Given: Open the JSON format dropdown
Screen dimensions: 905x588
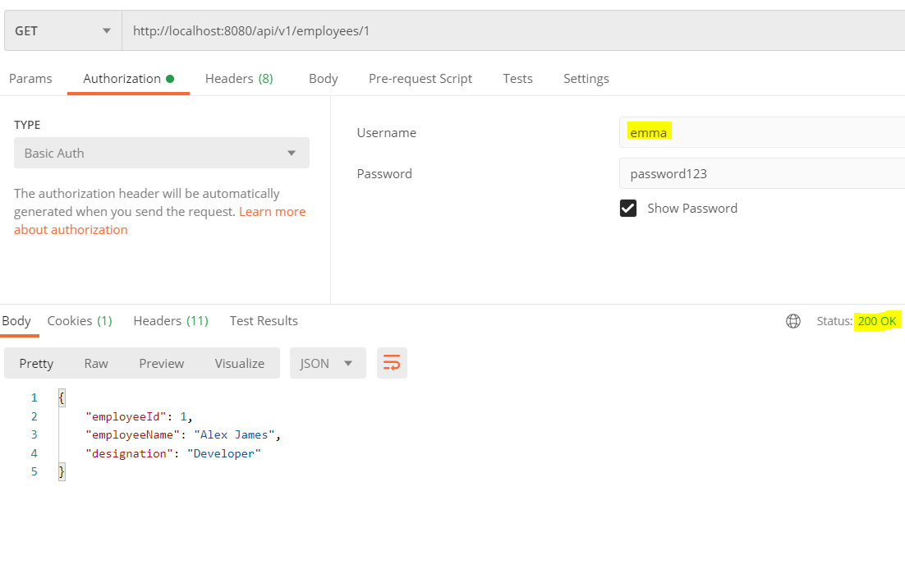Looking at the screenshot, I should click(x=327, y=363).
